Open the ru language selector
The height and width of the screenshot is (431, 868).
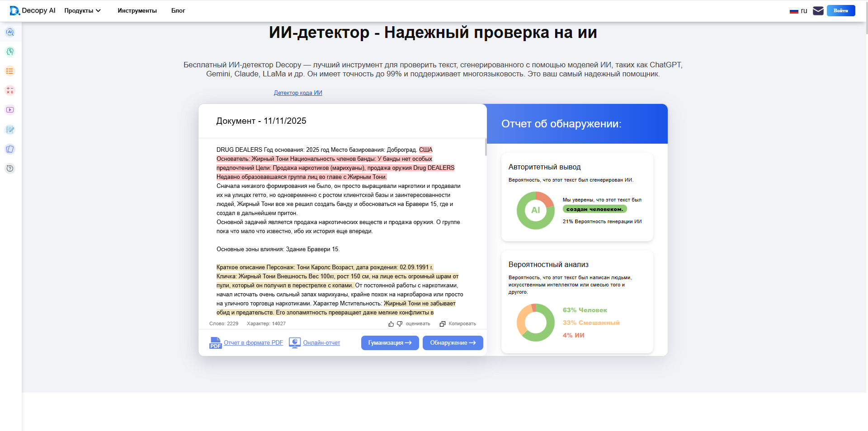(798, 11)
